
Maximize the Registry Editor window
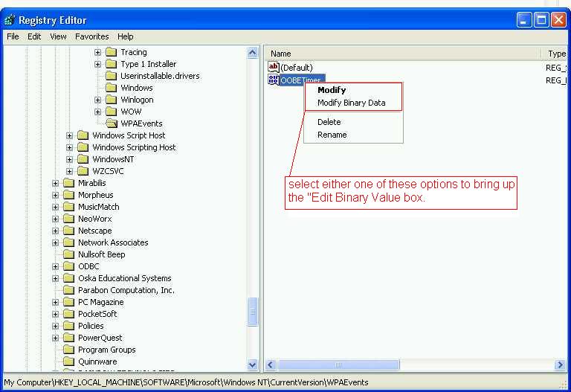click(541, 19)
